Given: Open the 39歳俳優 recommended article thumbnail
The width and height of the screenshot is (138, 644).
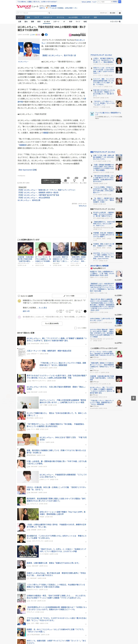Looking at the screenshot, I should pos(26,249).
